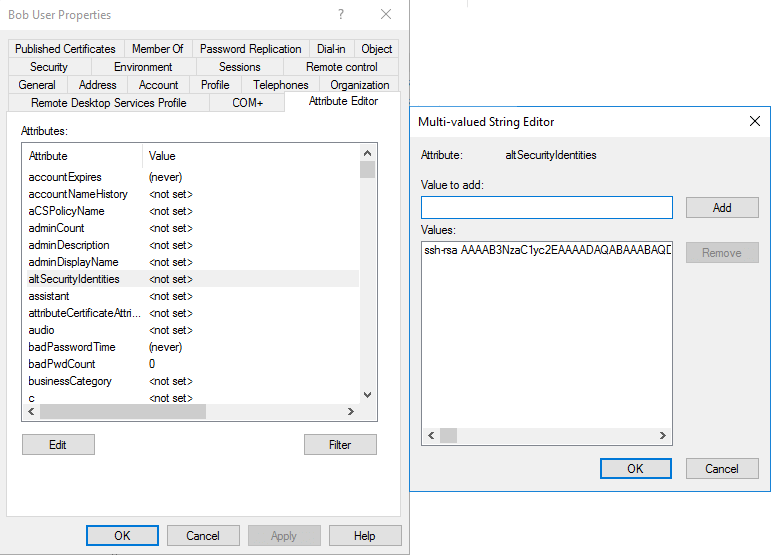771x555 pixels.
Task: Open the Object tab
Action: click(x=376, y=49)
